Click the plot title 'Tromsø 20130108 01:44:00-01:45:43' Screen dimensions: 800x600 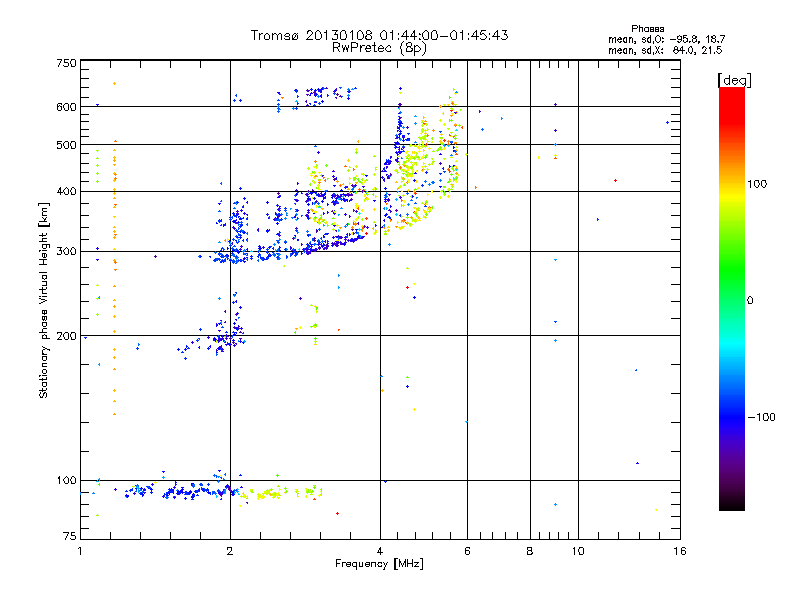[x=380, y=35]
